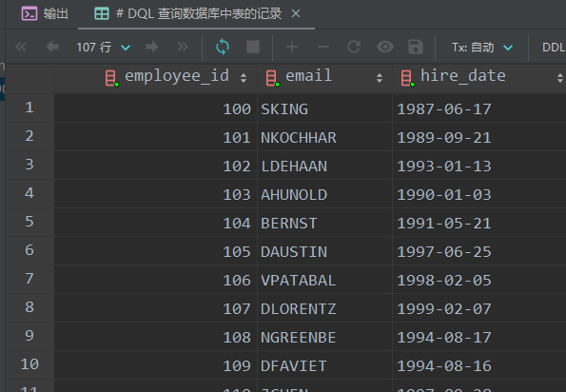Select the email cell NKOCHHAR

pyautogui.click(x=324, y=137)
